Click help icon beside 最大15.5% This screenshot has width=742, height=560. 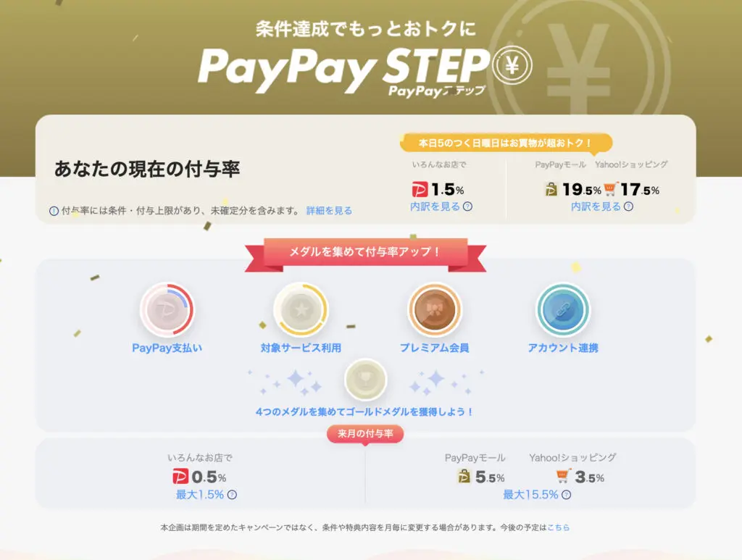click(x=567, y=495)
